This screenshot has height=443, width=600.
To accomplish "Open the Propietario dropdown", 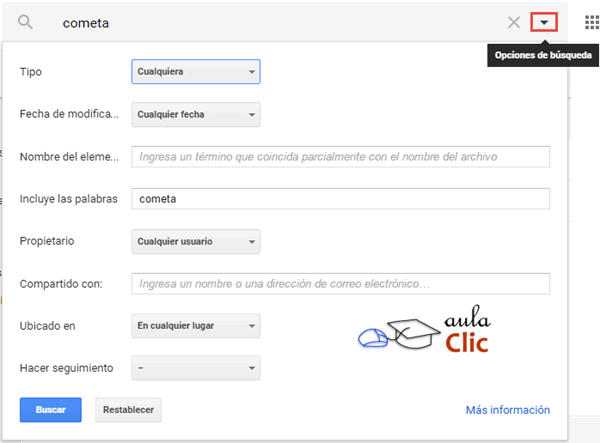I will pyautogui.click(x=196, y=241).
